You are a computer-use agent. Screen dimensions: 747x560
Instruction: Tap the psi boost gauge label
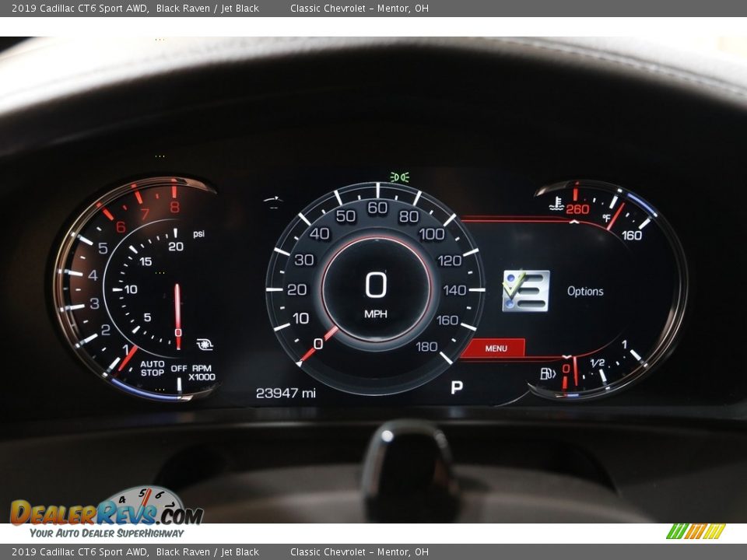click(x=198, y=234)
